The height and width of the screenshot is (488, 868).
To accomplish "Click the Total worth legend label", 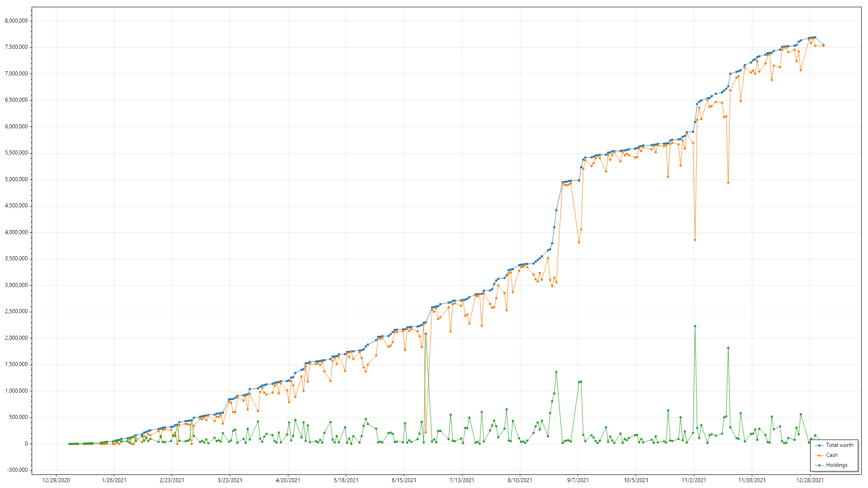I will (x=840, y=446).
